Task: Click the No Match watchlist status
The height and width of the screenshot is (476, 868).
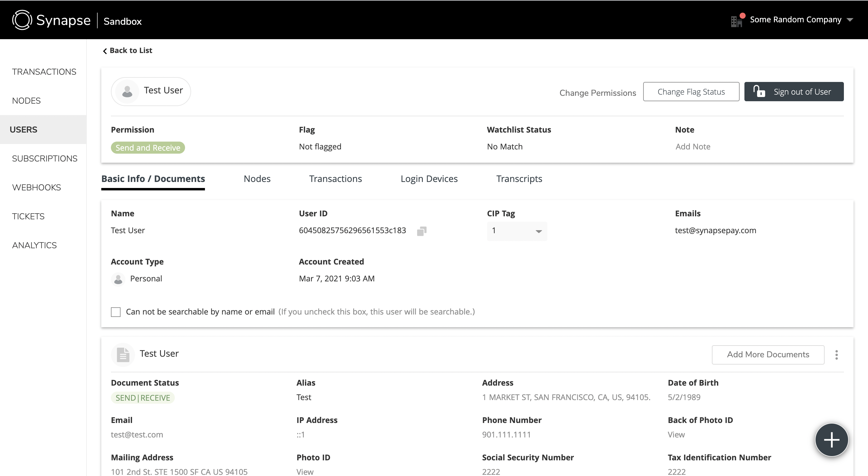Action: [505, 146]
